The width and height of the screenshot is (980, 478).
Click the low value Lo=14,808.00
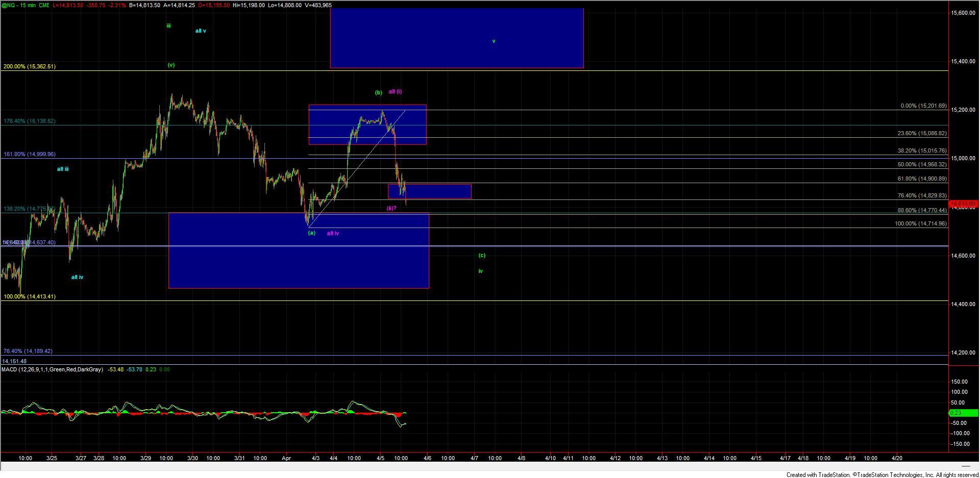pos(284,5)
